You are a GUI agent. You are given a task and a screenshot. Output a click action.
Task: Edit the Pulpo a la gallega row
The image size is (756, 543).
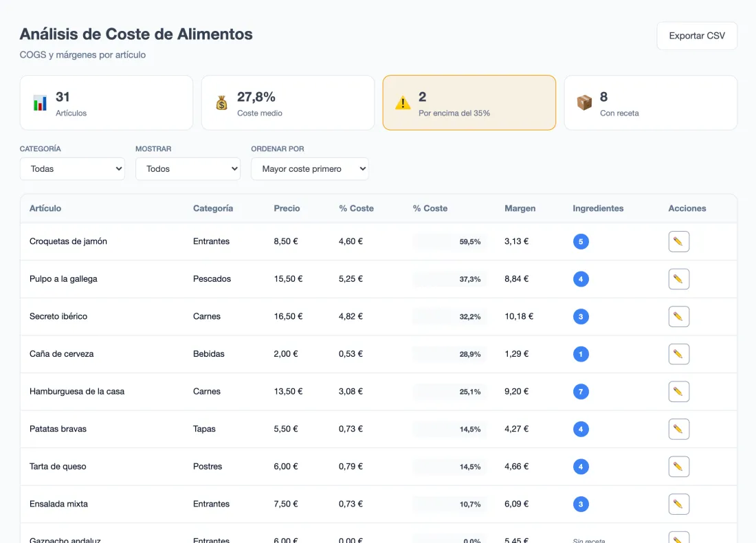click(x=678, y=279)
